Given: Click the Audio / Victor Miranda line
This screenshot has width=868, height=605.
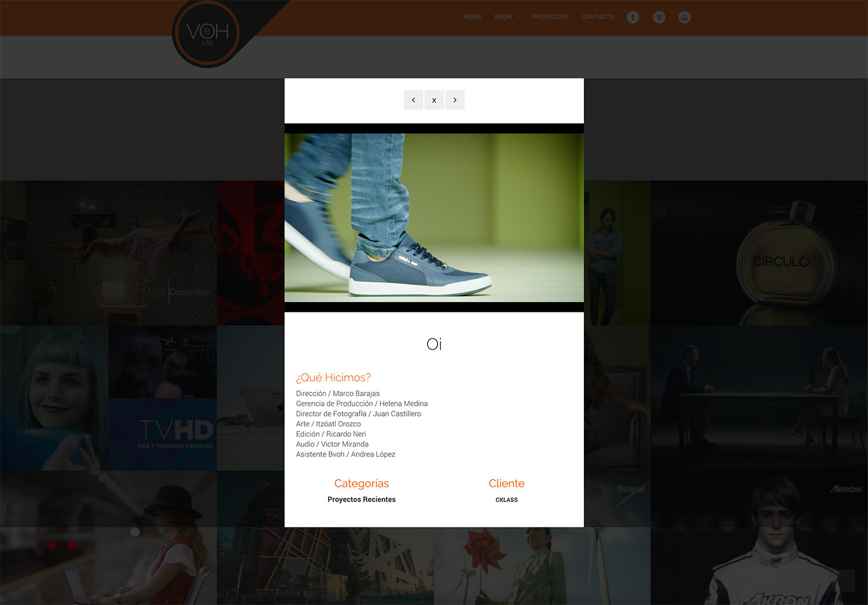Looking at the screenshot, I should [x=332, y=444].
